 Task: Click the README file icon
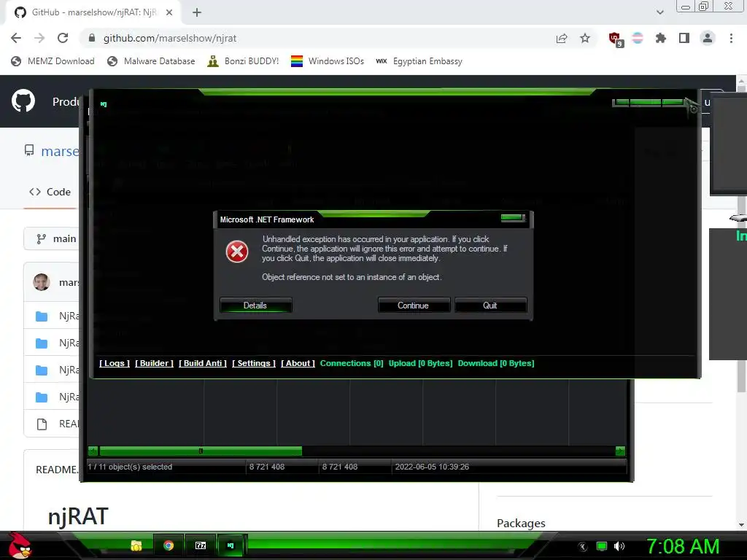click(42, 424)
